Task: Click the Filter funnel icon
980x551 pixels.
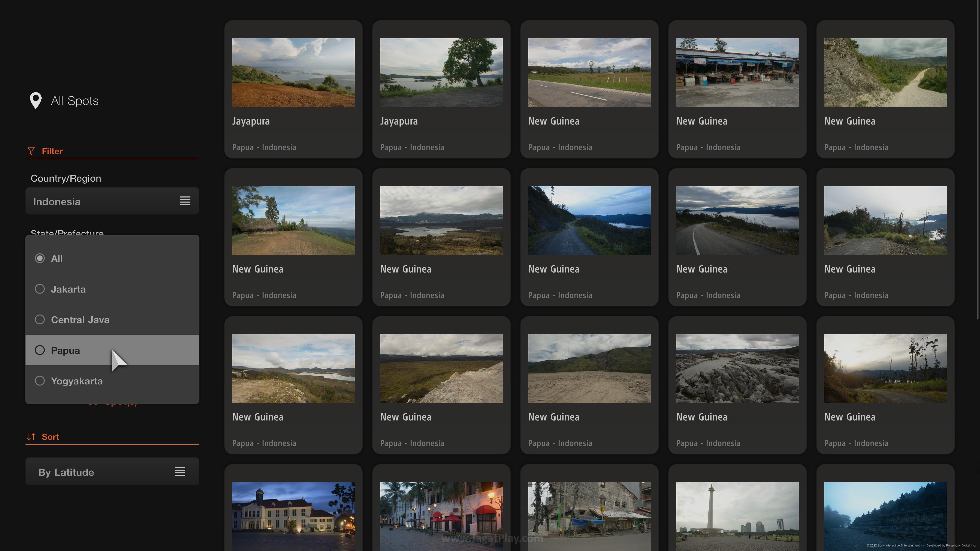Action: pos(31,151)
